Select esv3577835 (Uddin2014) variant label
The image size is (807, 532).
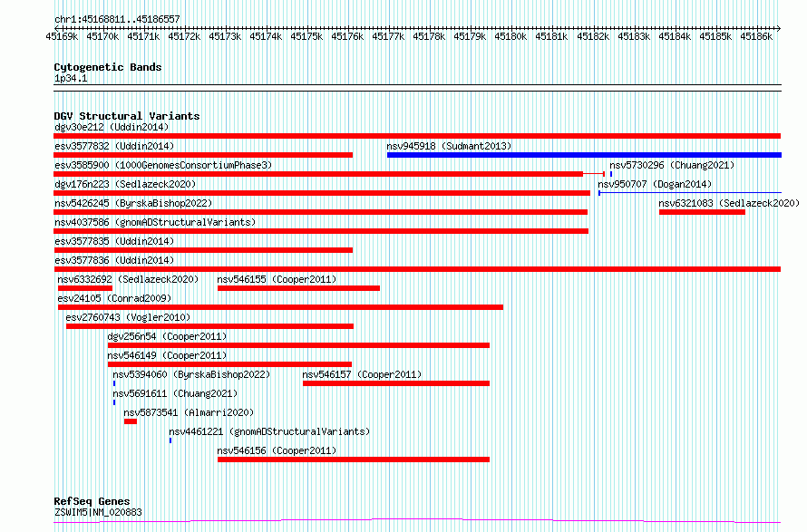coord(114,241)
